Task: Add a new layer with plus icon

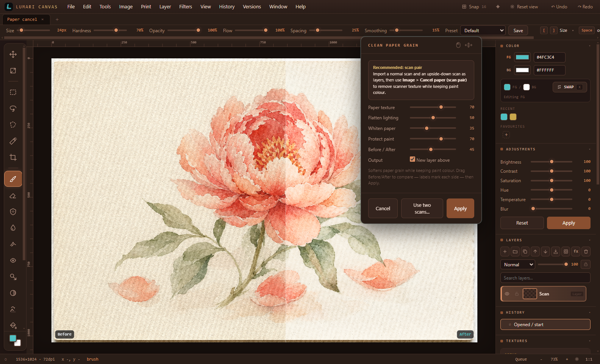Action: (x=505, y=252)
